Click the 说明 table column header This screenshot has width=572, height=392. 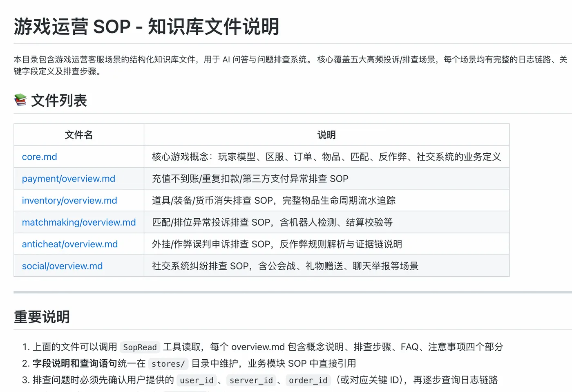click(x=326, y=135)
